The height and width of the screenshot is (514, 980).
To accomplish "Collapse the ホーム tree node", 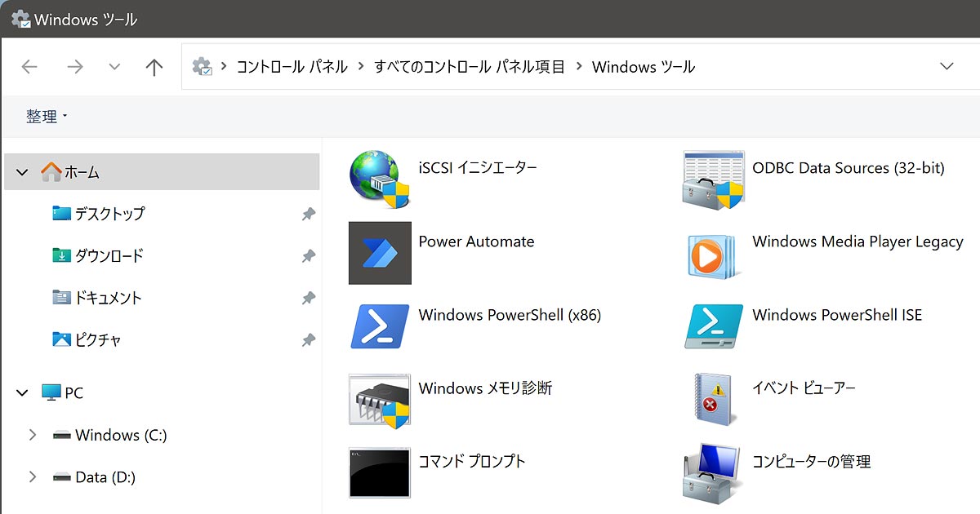I will pos(22,173).
